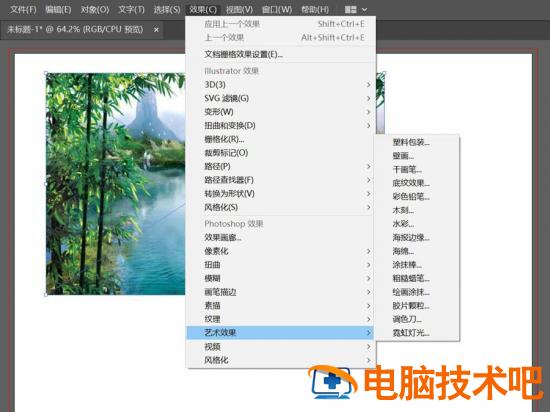The image size is (550, 412).
Task: Open the 对象(O) menu
Action: (95, 9)
